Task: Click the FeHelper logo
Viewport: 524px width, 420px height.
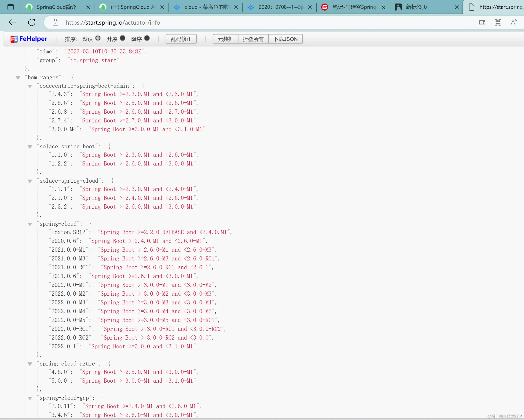Action: [29, 39]
